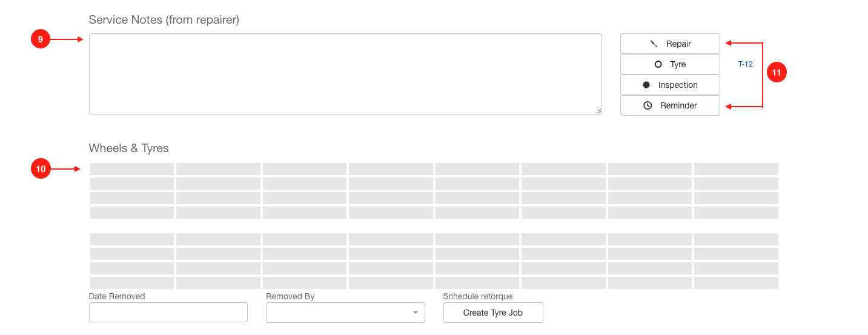
Task: Click the Schedule retorque label
Action: coord(478,296)
